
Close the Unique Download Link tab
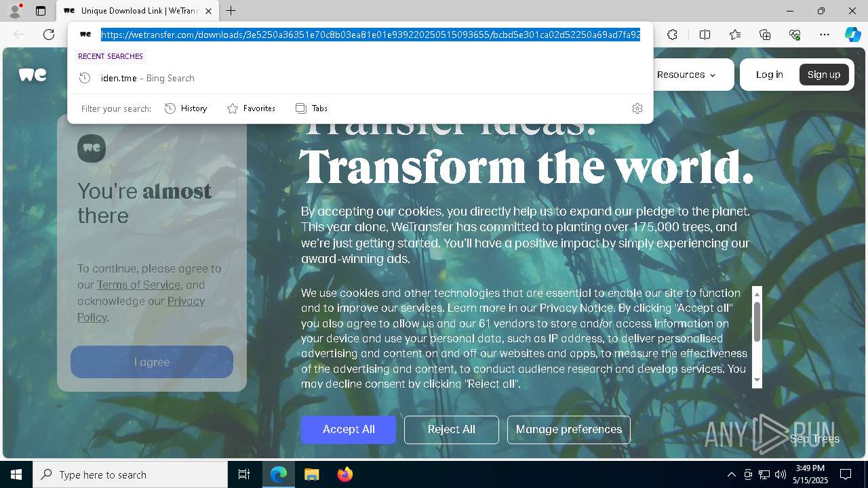tap(209, 11)
